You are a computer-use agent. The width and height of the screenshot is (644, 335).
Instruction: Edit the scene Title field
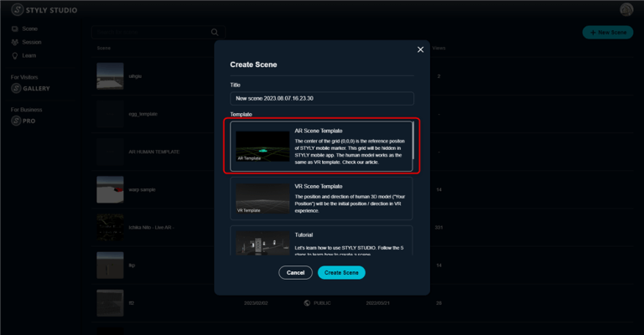322,98
